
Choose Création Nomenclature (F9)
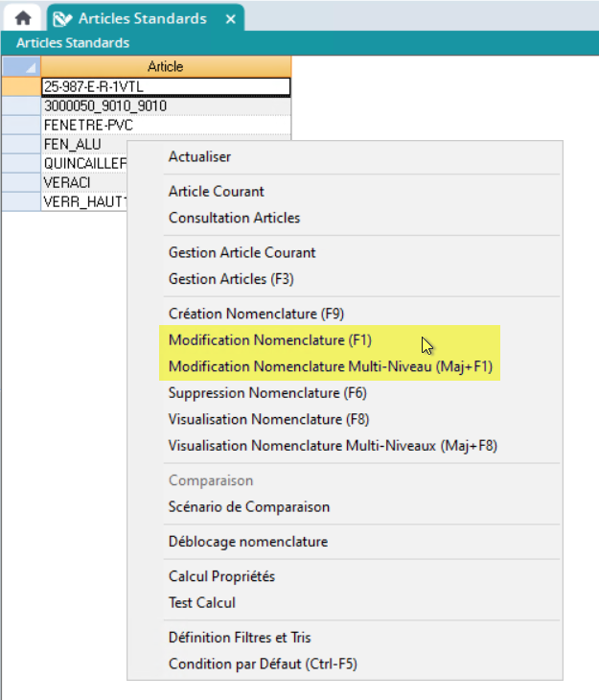coord(256,314)
